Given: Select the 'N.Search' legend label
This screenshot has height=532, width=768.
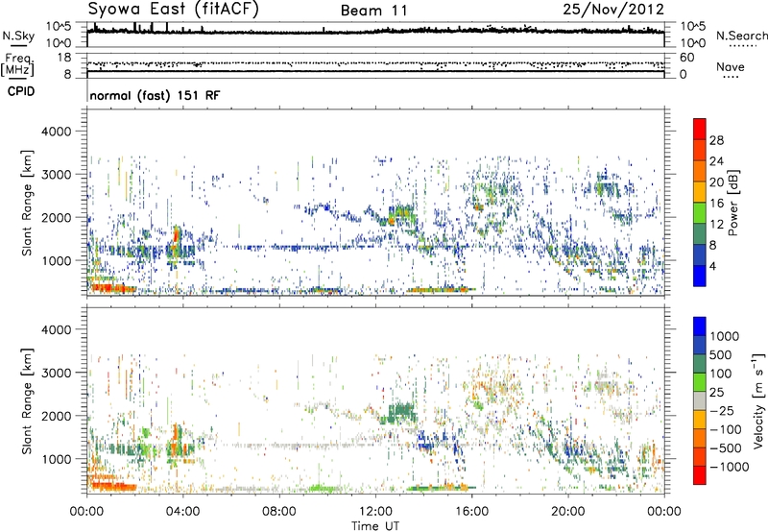Looking at the screenshot, I should (x=742, y=36).
